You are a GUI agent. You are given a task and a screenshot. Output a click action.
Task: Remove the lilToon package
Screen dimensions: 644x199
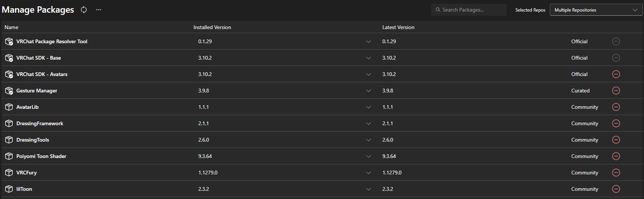tap(616, 189)
